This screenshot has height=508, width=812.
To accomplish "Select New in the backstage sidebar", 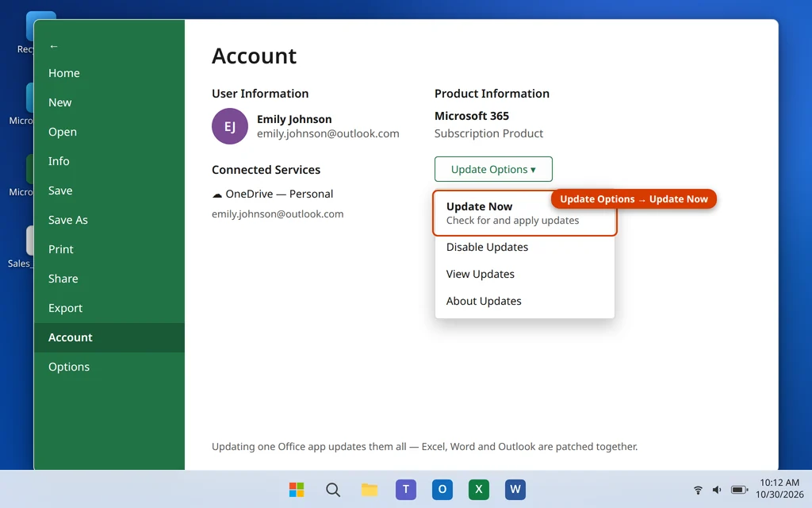I will (109, 102).
